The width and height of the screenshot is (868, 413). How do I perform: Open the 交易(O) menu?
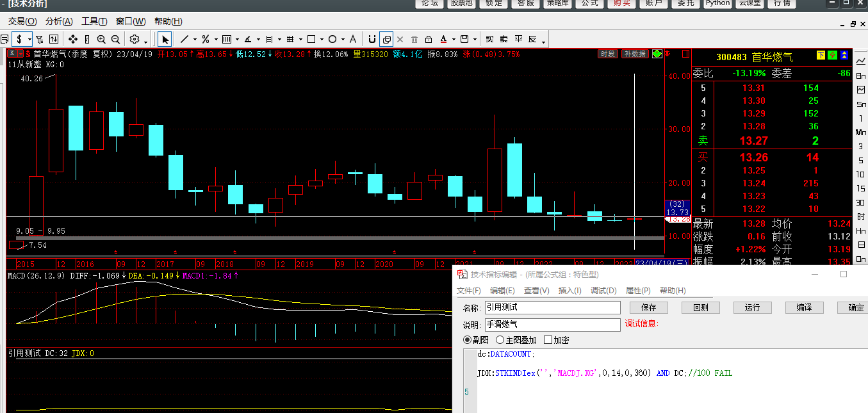point(22,22)
